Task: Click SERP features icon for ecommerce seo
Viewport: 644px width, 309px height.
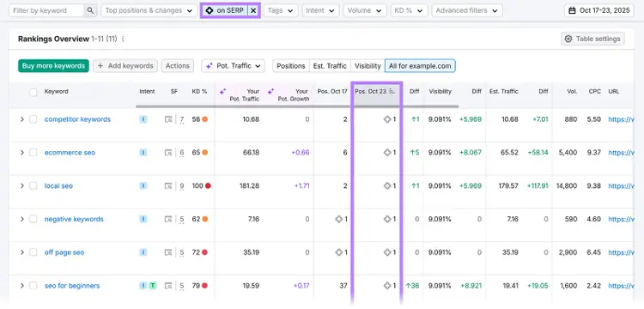Action: (168, 153)
